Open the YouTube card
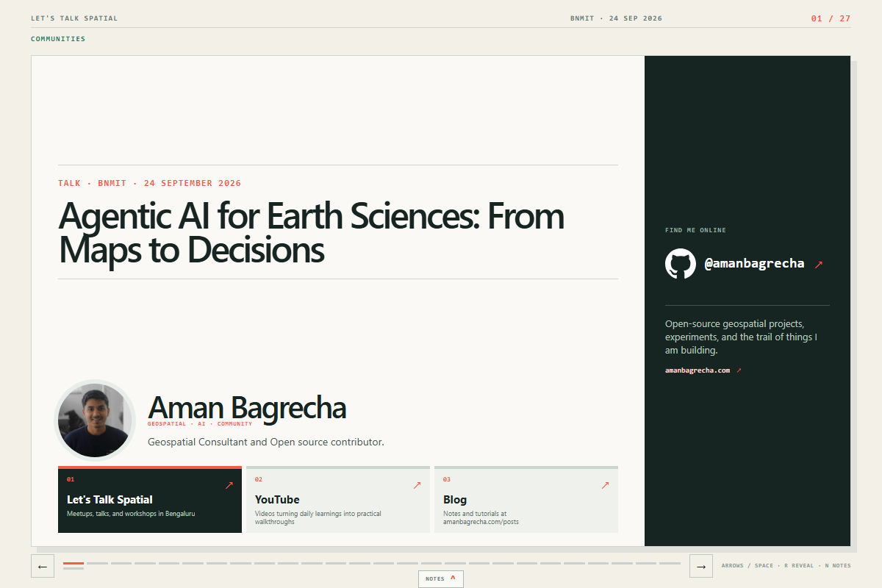This screenshot has width=882, height=588. [338, 499]
